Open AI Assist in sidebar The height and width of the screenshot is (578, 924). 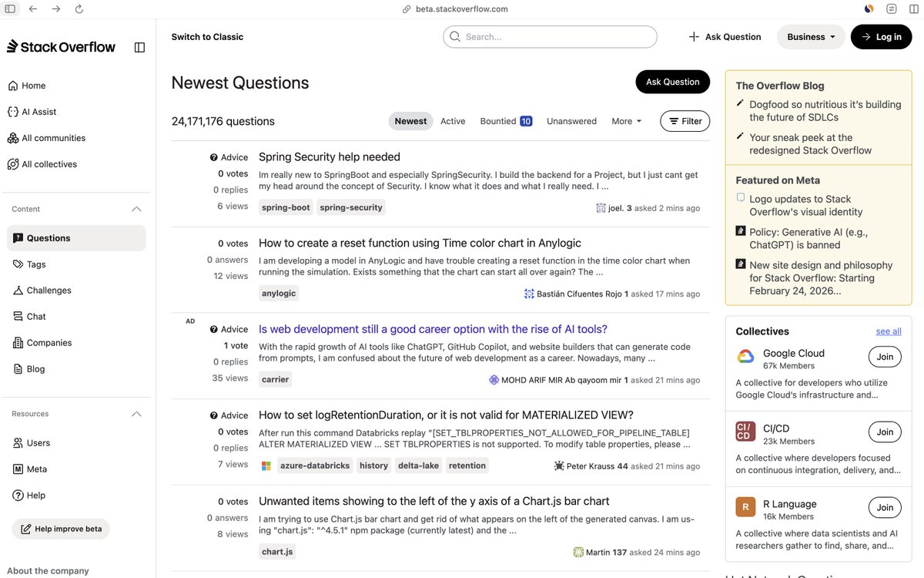32,112
